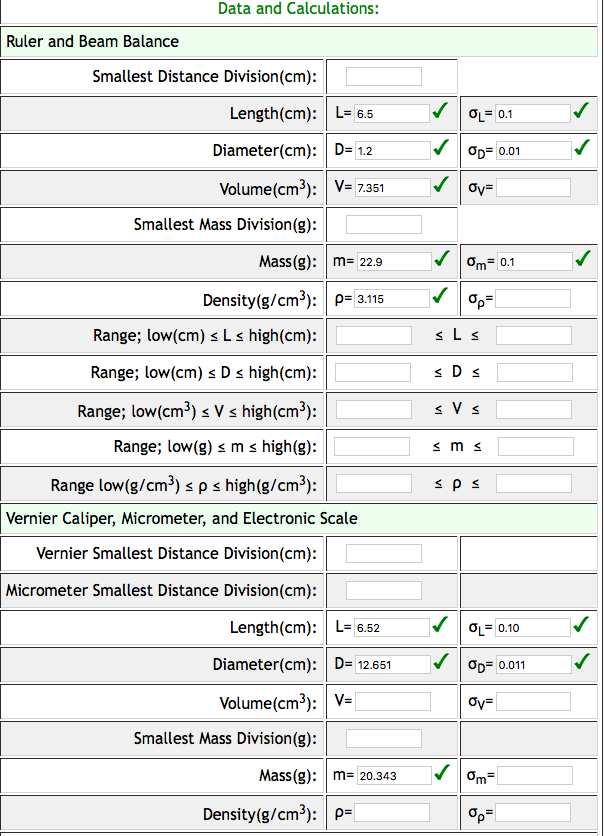Image resolution: width=604 pixels, height=836 pixels.
Task: Click the checkmark next to Density ρ=3.115
Action: click(439, 298)
